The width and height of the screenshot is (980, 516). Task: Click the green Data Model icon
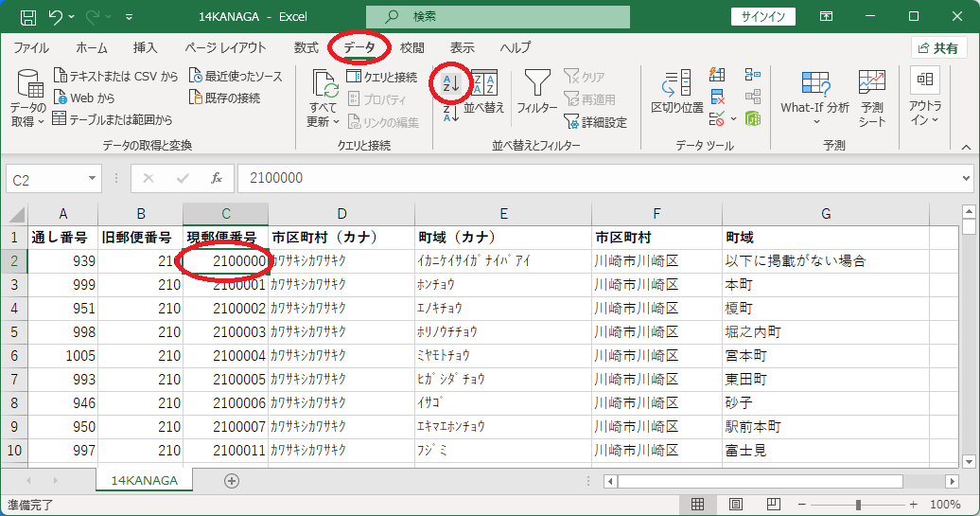tap(753, 118)
